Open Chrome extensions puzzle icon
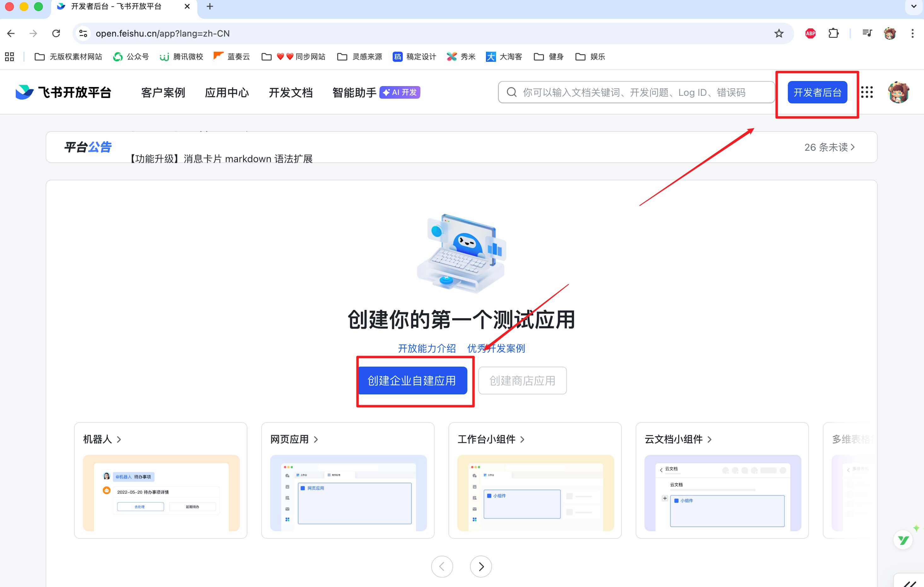 [x=834, y=33]
